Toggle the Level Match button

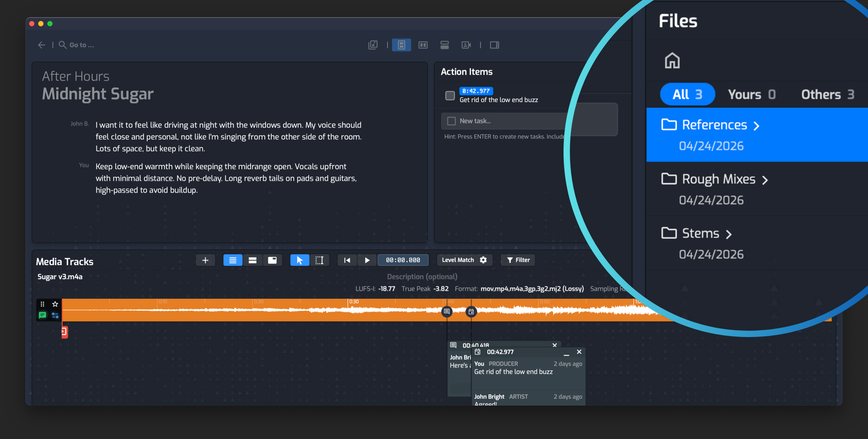pyautogui.click(x=458, y=260)
